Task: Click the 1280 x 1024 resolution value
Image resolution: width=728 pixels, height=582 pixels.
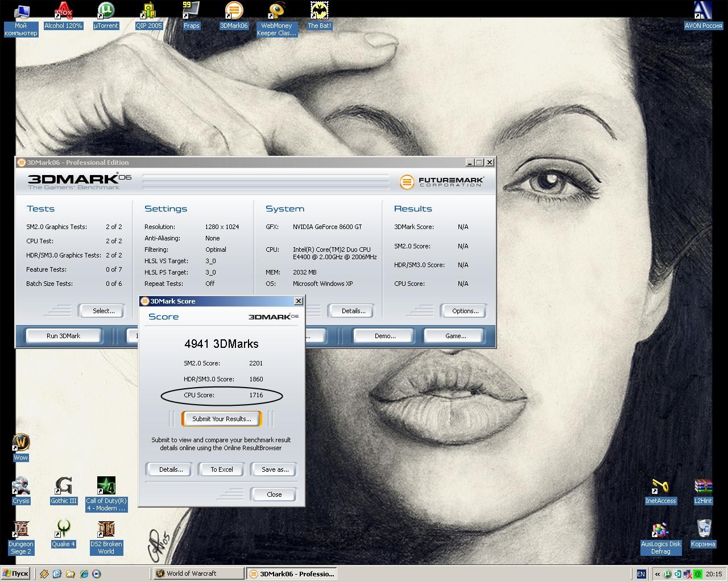Action: point(222,227)
